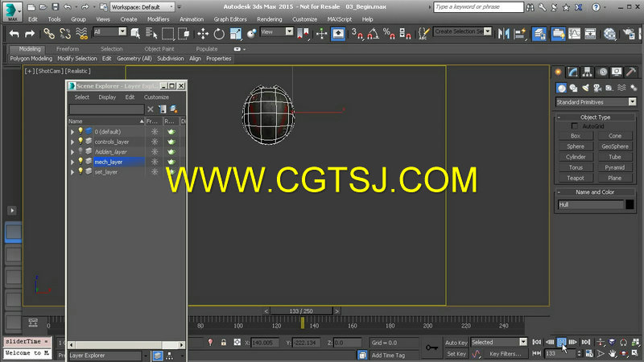Open the Animation menu
The image size is (644, 362).
[192, 19]
